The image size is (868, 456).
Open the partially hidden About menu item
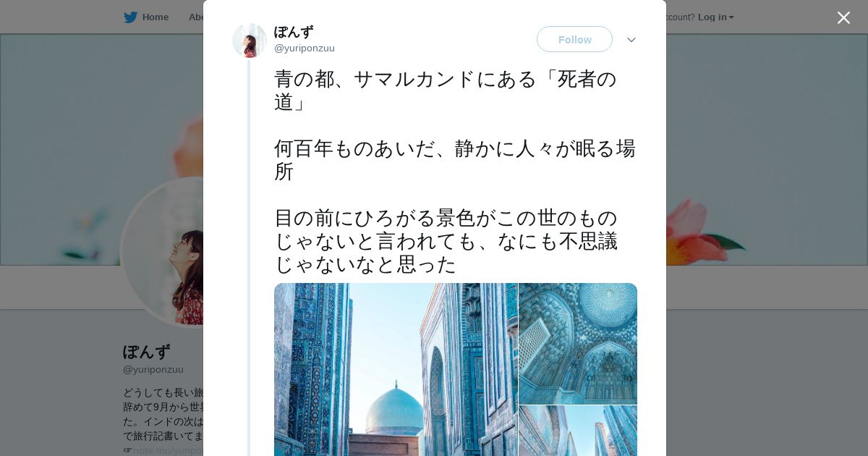195,17
